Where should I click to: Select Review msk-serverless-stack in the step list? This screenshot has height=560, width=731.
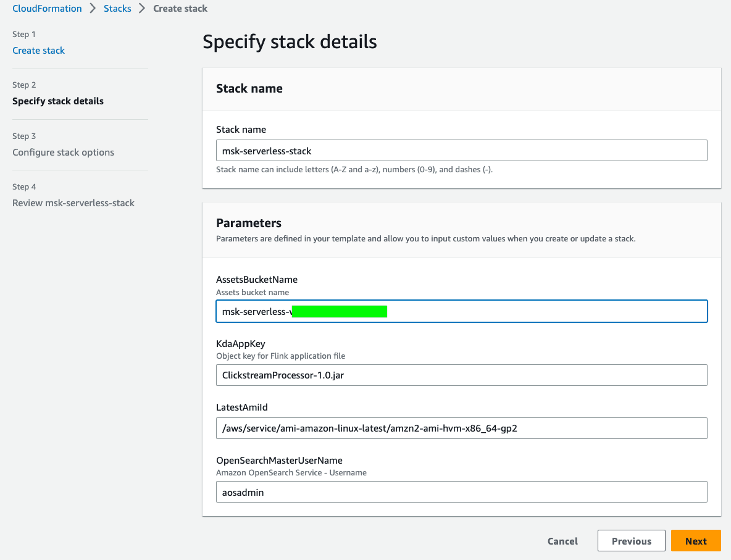[73, 203]
